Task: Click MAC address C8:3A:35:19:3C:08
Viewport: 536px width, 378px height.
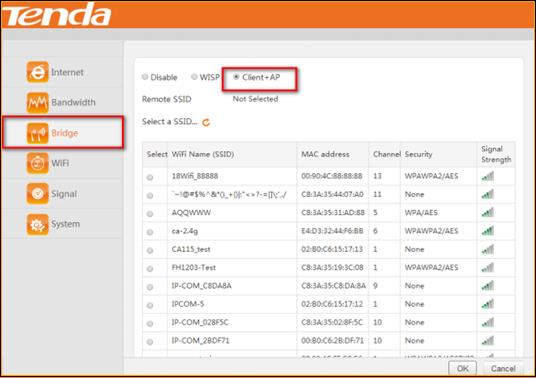Action: 332,268
